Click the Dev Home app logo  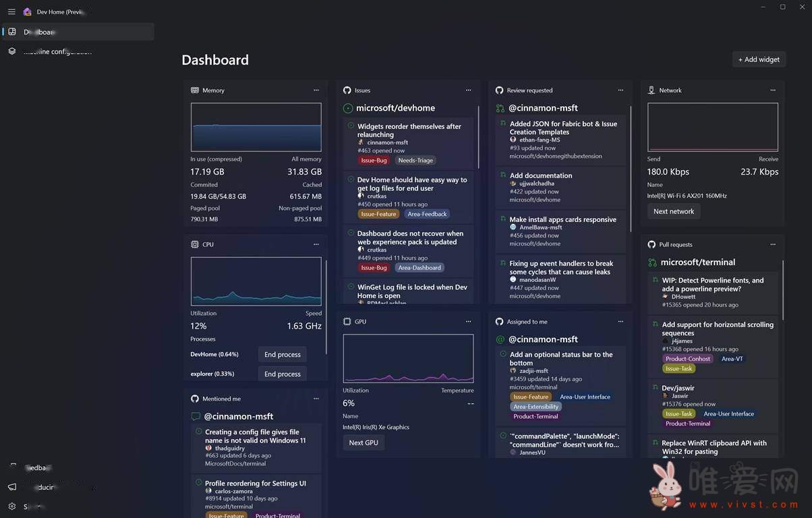click(27, 11)
